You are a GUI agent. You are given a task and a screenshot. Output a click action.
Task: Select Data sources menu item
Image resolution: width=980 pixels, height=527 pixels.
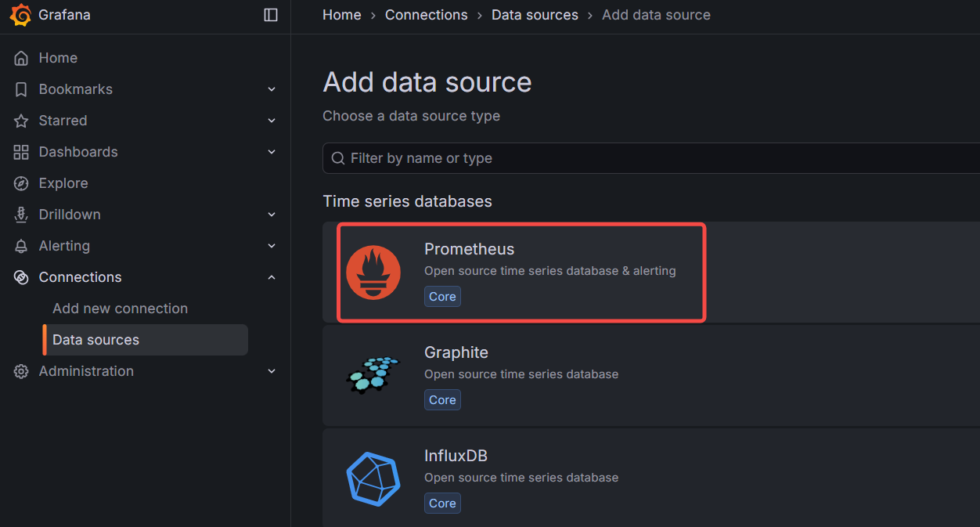point(146,340)
